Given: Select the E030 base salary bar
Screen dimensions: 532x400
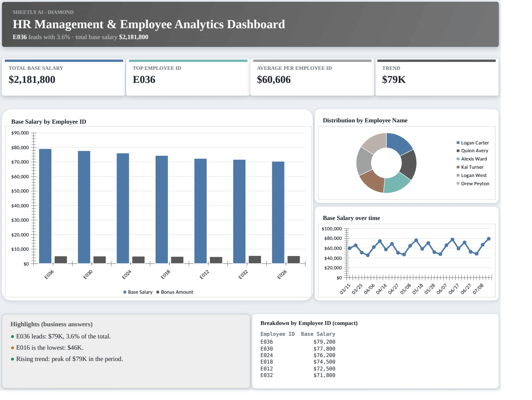Looking at the screenshot, I should [84, 207].
